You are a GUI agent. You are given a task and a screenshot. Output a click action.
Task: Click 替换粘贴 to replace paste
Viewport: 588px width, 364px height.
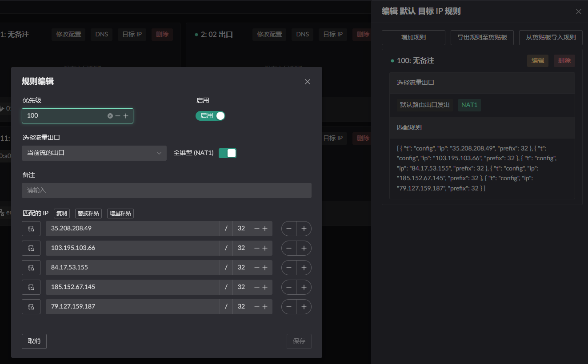point(88,214)
